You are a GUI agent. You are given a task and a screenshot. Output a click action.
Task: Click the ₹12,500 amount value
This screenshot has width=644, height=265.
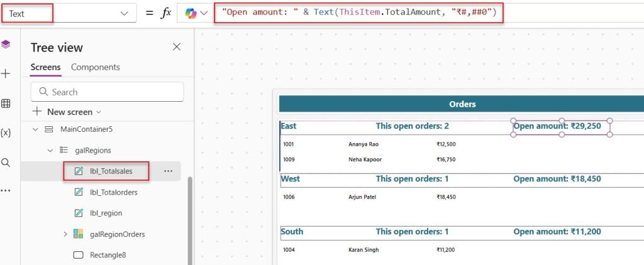pyautogui.click(x=446, y=144)
